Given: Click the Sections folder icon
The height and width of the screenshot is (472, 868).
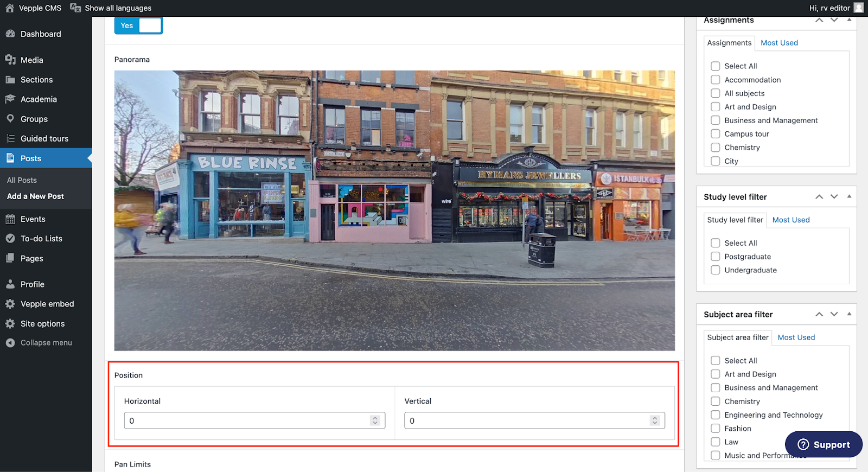Looking at the screenshot, I should click(10, 80).
